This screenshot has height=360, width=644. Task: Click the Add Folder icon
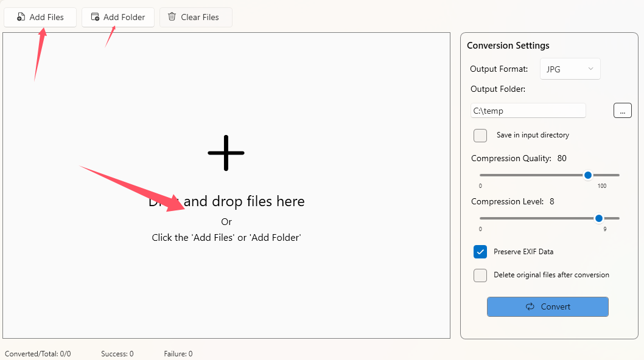point(95,17)
